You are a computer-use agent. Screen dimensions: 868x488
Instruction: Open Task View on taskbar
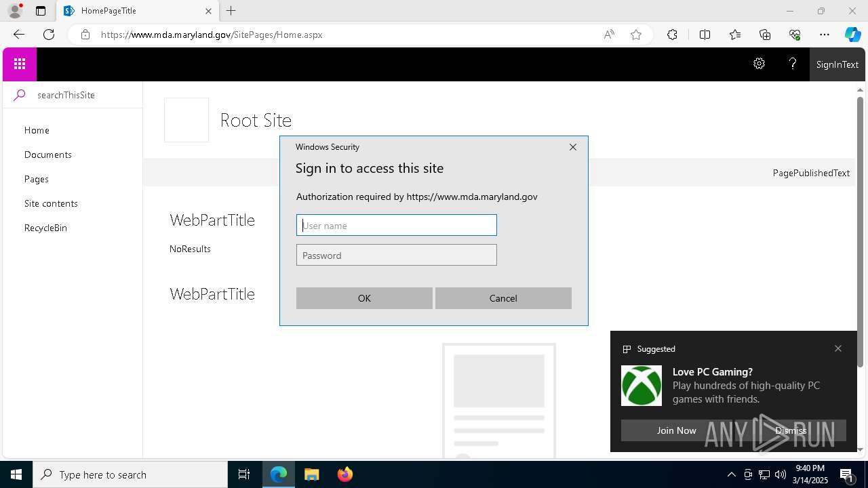coord(244,474)
